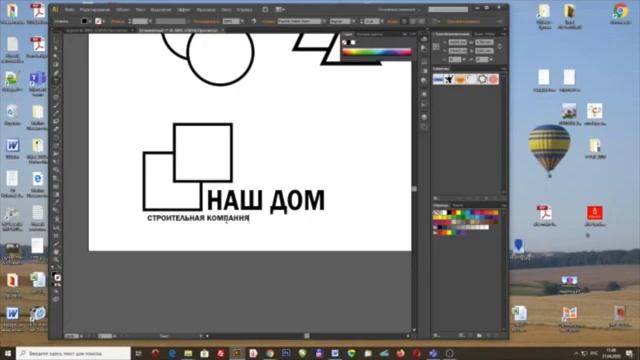Open the stroke color dropdown in control bar

[x=104, y=21]
